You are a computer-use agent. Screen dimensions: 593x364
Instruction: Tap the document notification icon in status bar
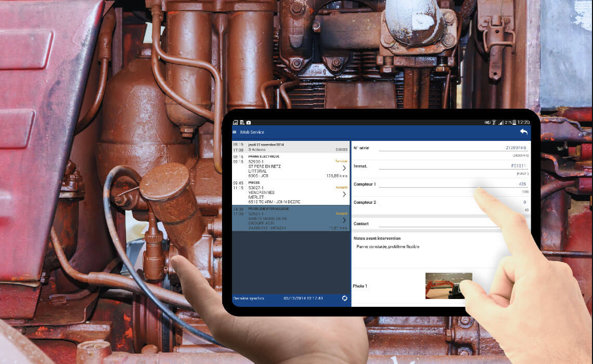(242, 123)
